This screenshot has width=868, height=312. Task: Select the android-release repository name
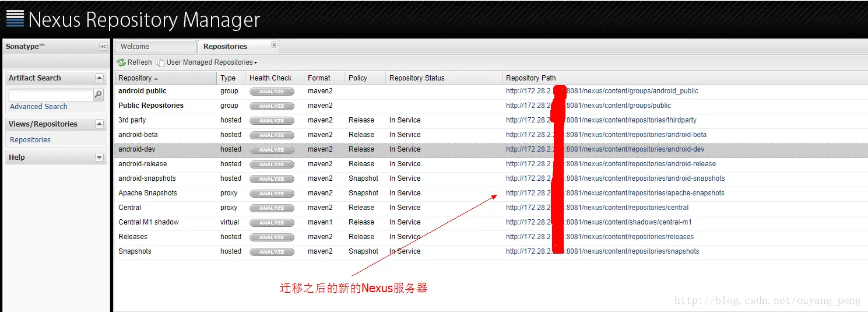[143, 164]
